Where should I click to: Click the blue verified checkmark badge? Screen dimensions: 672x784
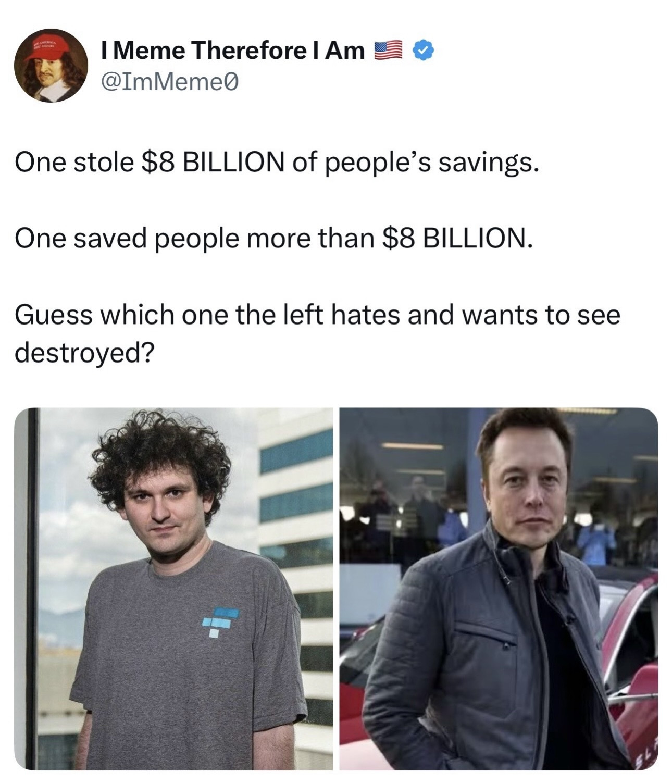(x=422, y=52)
